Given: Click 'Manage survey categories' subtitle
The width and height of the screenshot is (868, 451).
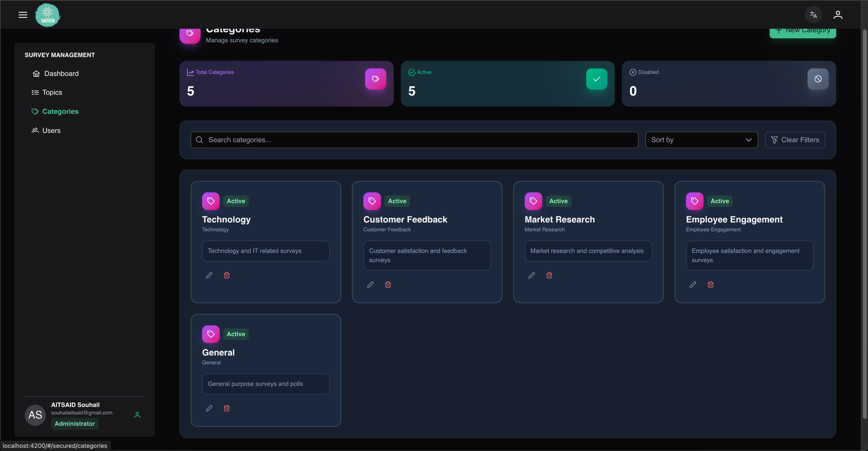Looking at the screenshot, I should click(242, 40).
